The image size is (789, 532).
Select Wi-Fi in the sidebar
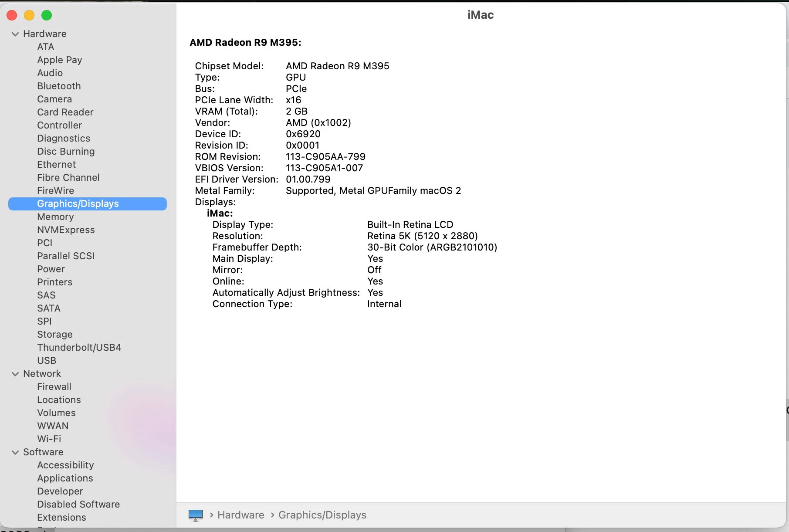tap(49, 439)
